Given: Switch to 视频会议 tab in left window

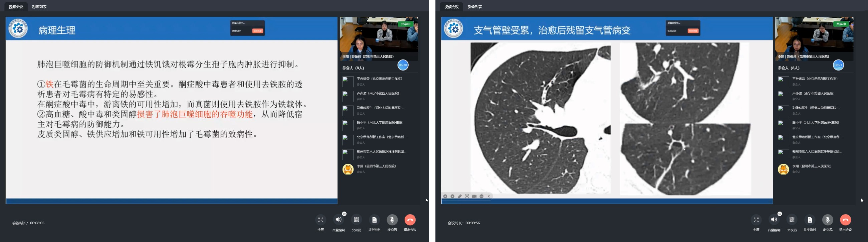Looking at the screenshot, I should pos(16,7).
